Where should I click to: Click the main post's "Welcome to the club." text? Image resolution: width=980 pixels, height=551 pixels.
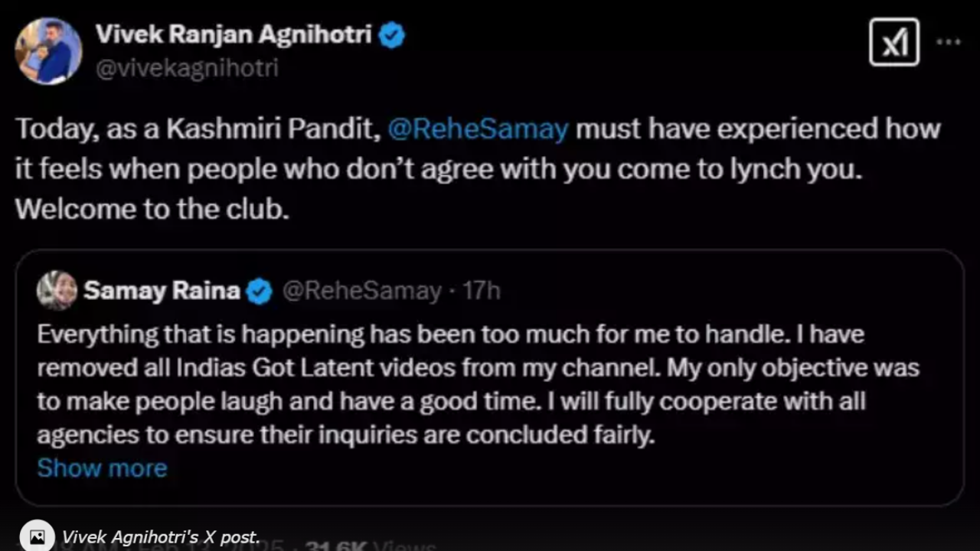pos(152,209)
